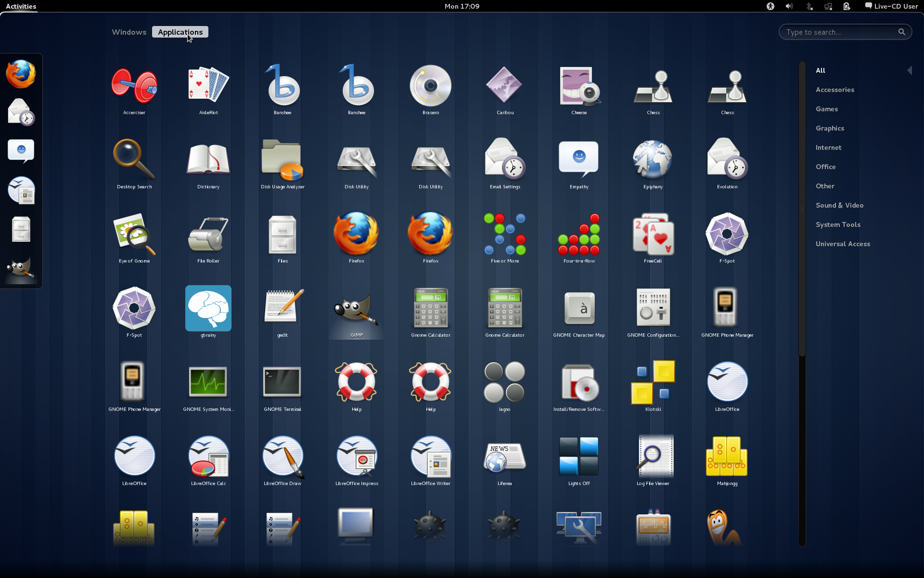Filter by Accessories category
The height and width of the screenshot is (578, 924).
click(835, 90)
